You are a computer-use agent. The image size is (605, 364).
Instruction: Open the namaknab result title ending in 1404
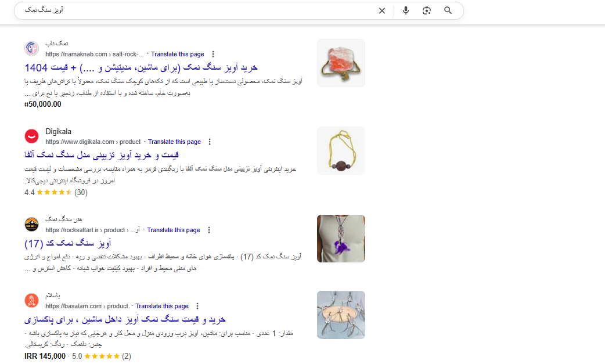pyautogui.click(x=141, y=68)
